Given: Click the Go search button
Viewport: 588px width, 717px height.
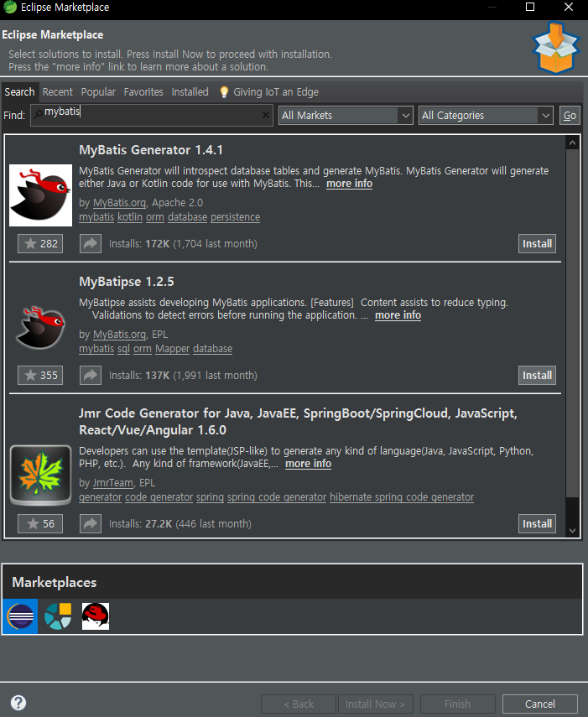Looking at the screenshot, I should (x=570, y=115).
